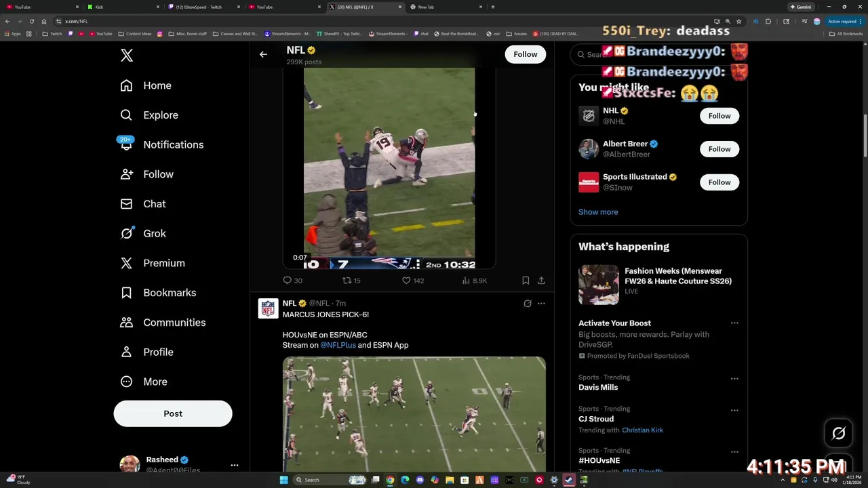Open Communities in the sidebar

163,323
